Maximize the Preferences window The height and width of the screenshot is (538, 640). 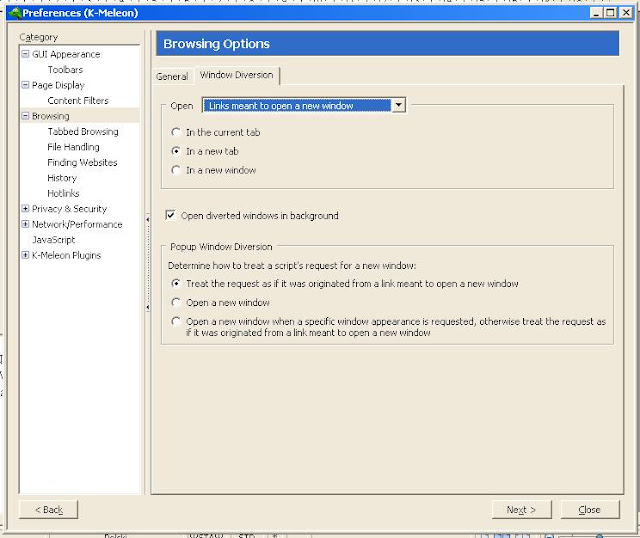pos(610,13)
